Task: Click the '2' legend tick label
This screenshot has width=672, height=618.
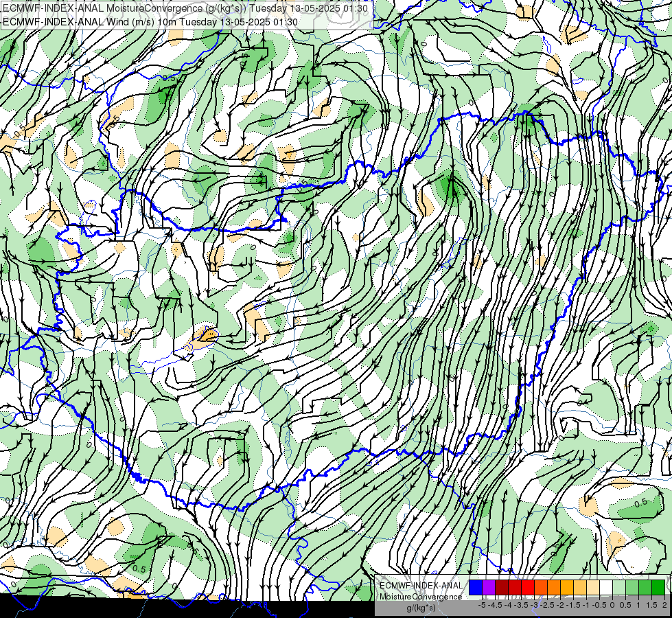Action: [x=664, y=605]
